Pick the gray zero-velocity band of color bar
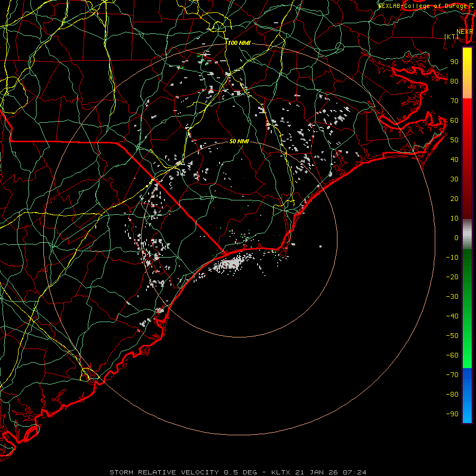This screenshot has width=476, height=476. pyautogui.click(x=467, y=234)
